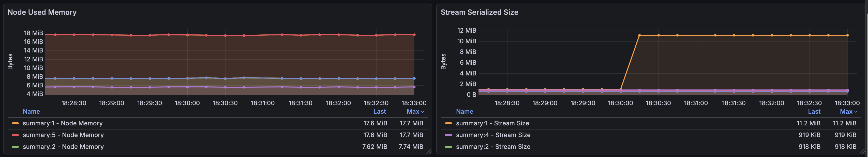
Task: Toggle the summary:1 - Node Memory series
Action: pos(63,123)
